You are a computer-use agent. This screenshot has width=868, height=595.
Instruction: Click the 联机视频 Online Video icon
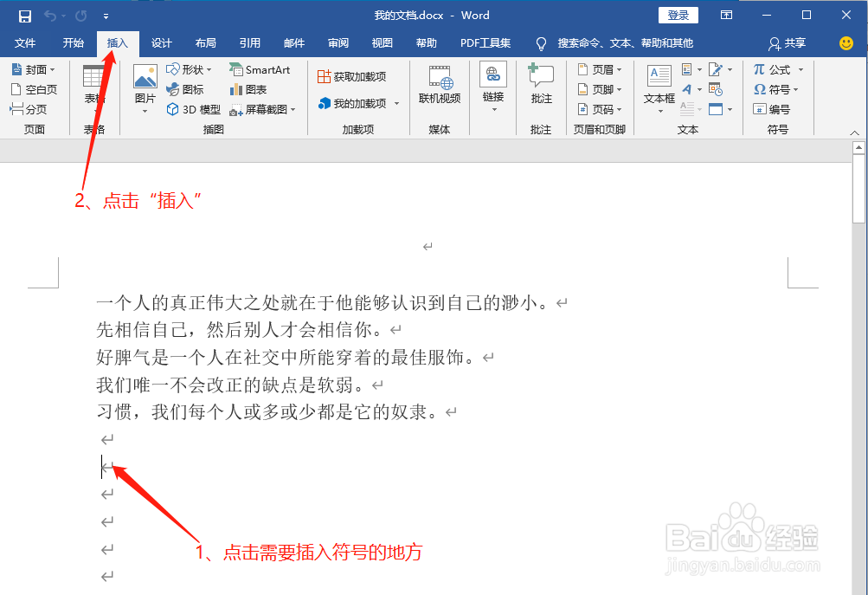pos(440,85)
